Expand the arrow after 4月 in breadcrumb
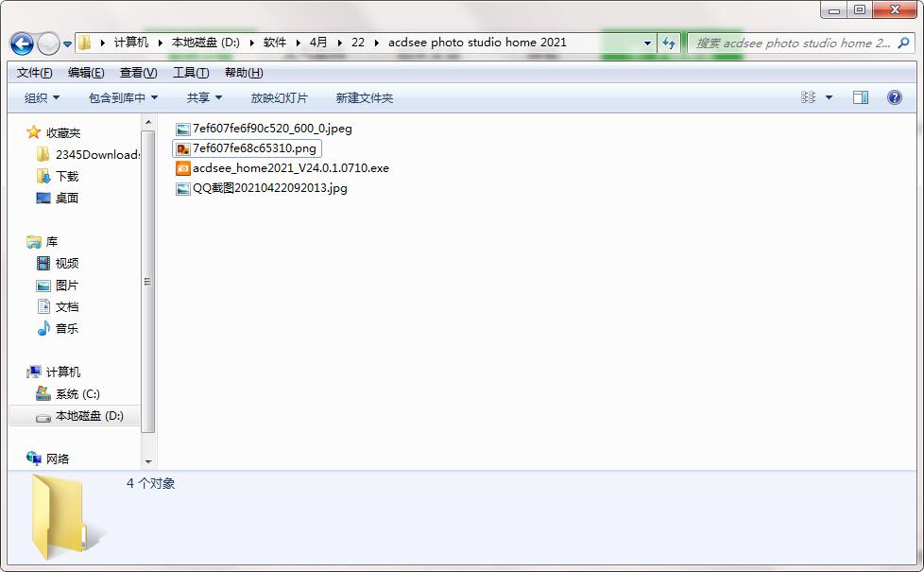Image resolution: width=924 pixels, height=572 pixels. pos(340,43)
